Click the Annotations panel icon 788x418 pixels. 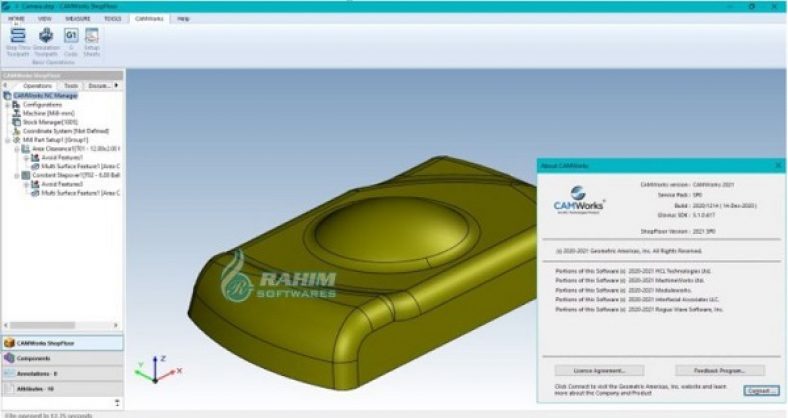pos(9,374)
